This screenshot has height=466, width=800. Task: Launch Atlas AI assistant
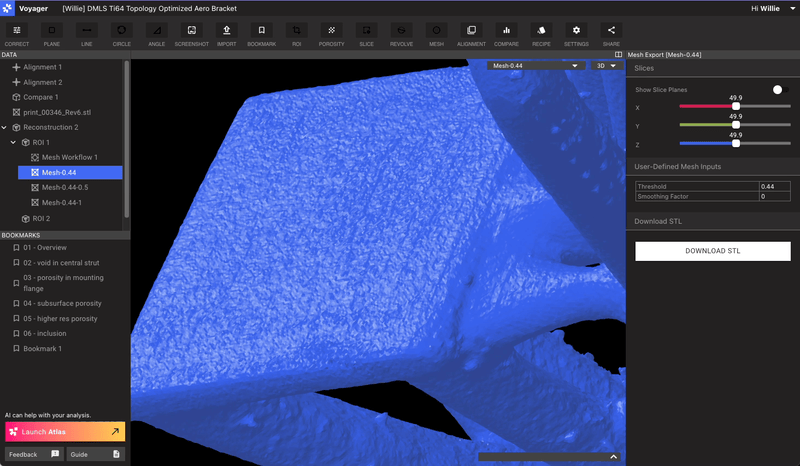[x=65, y=432]
